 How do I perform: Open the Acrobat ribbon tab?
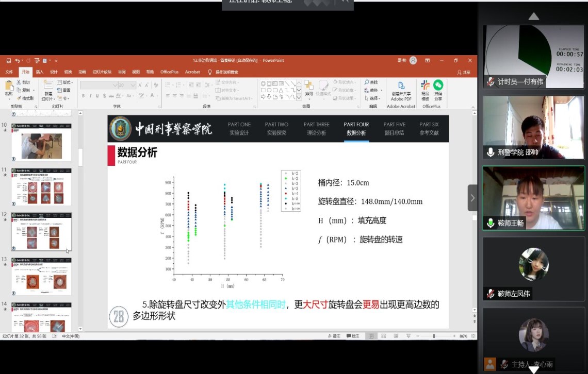[x=192, y=72]
